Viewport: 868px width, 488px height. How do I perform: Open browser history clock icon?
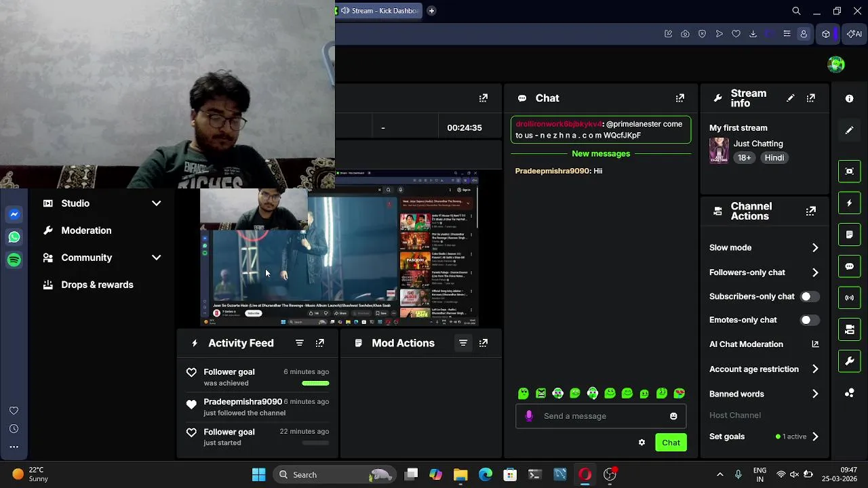[x=14, y=428]
